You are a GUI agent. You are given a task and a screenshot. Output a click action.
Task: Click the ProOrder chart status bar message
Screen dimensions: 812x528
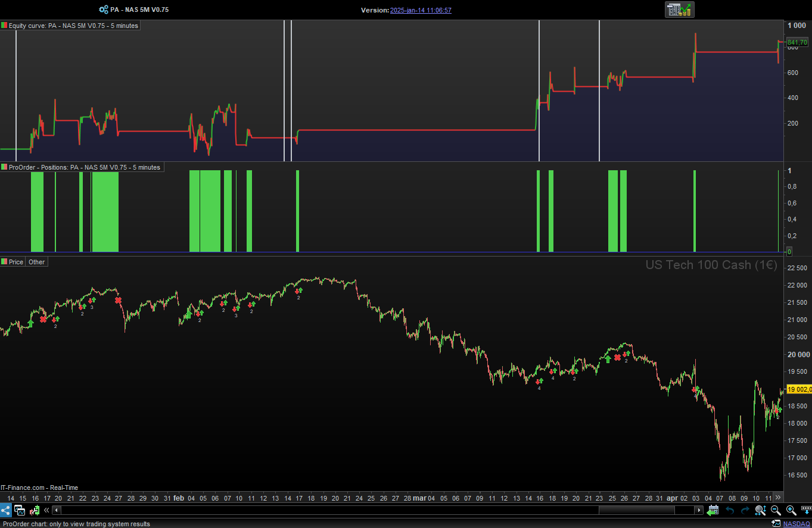tap(75, 524)
